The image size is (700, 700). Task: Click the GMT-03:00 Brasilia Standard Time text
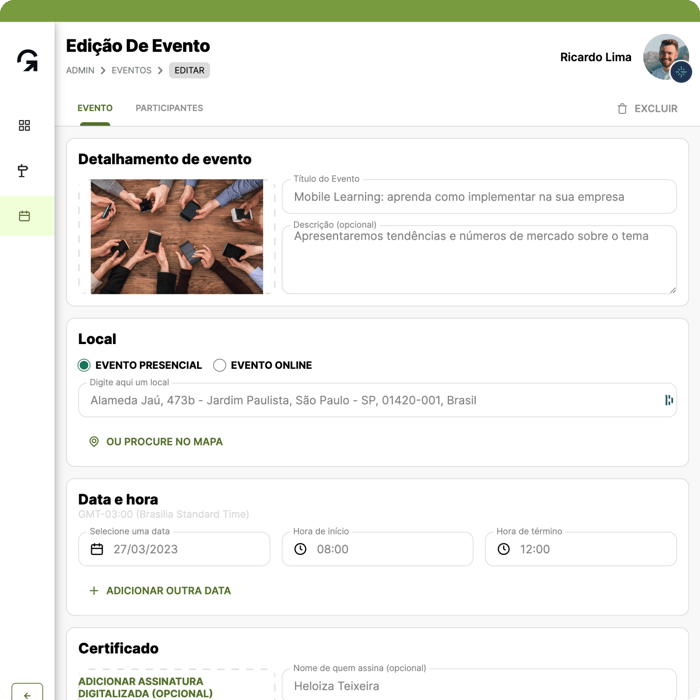click(163, 514)
